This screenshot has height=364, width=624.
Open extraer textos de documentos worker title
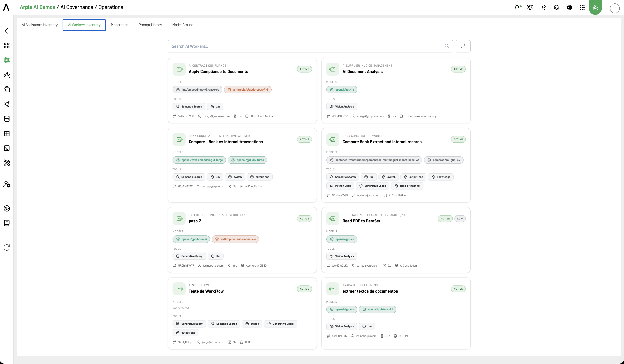pos(370,291)
